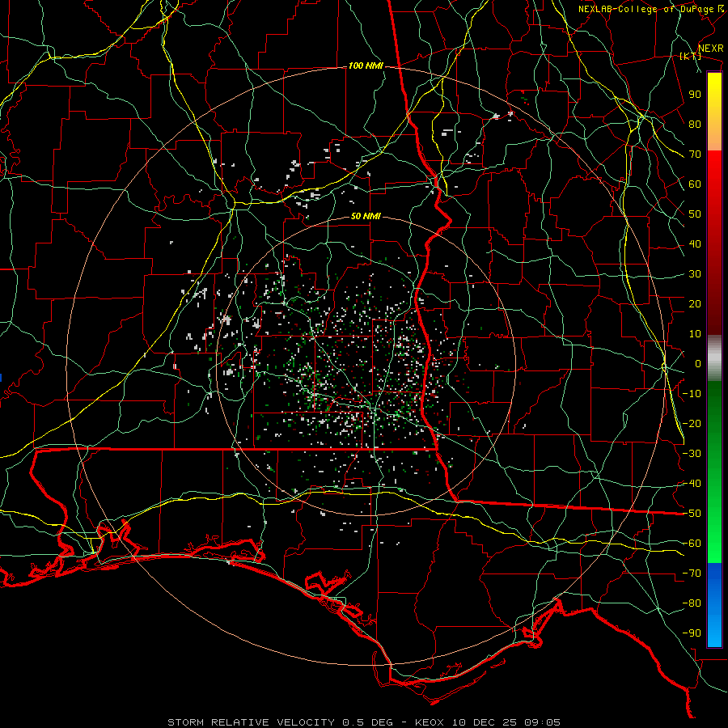Click the -90 value on the velocity scale
The height and width of the screenshot is (728, 728).
[692, 633]
